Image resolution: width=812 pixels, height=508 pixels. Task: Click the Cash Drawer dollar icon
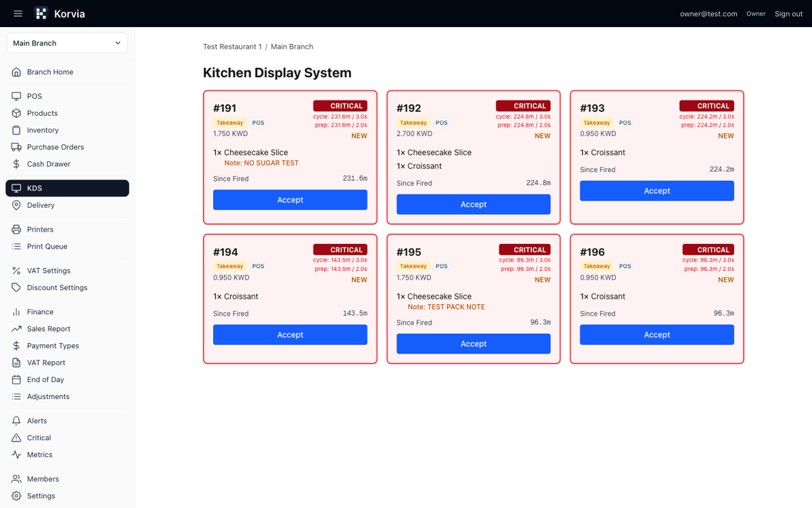(16, 164)
